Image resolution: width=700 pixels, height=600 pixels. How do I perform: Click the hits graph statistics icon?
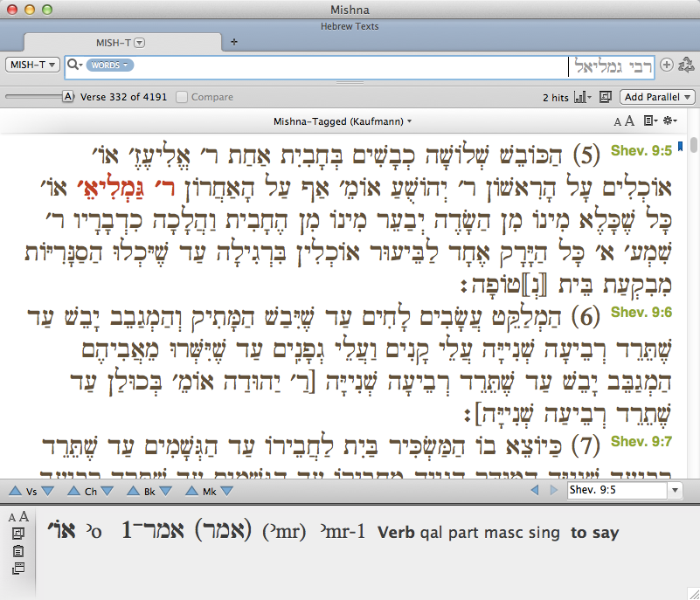click(x=582, y=97)
